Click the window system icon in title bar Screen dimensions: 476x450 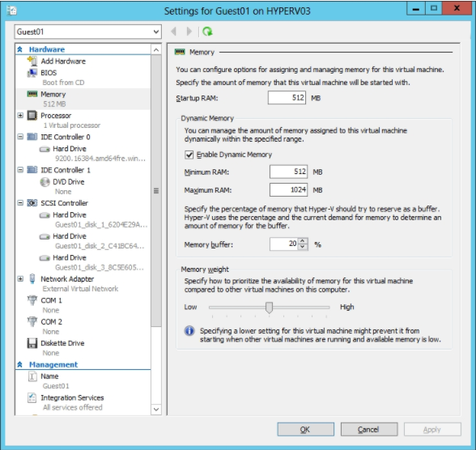(12, 11)
